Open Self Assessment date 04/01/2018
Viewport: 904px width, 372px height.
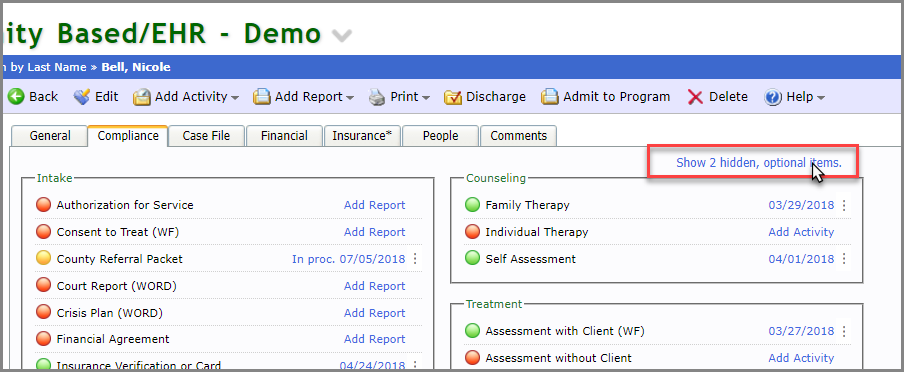click(x=801, y=259)
